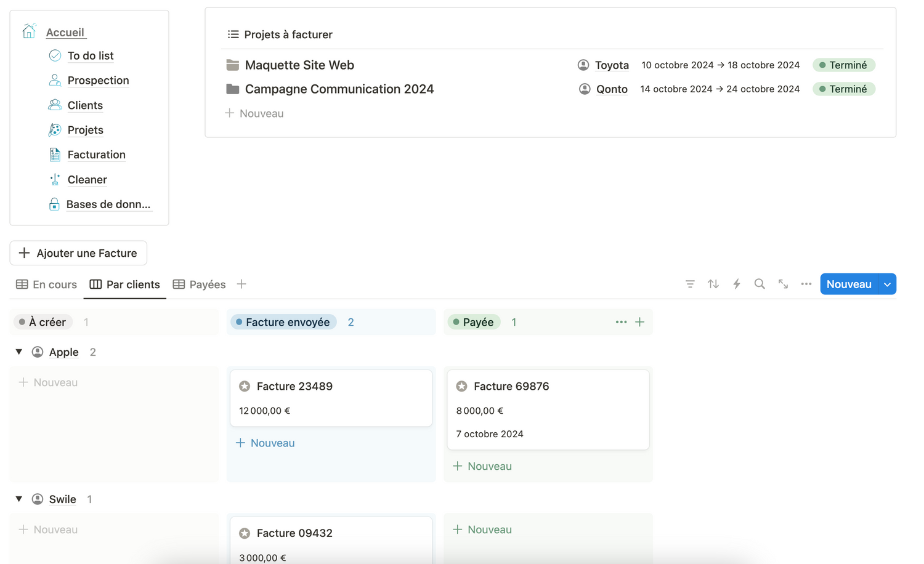924x564 pixels.
Task: Switch to the Payées tab
Action: pyautogui.click(x=200, y=284)
